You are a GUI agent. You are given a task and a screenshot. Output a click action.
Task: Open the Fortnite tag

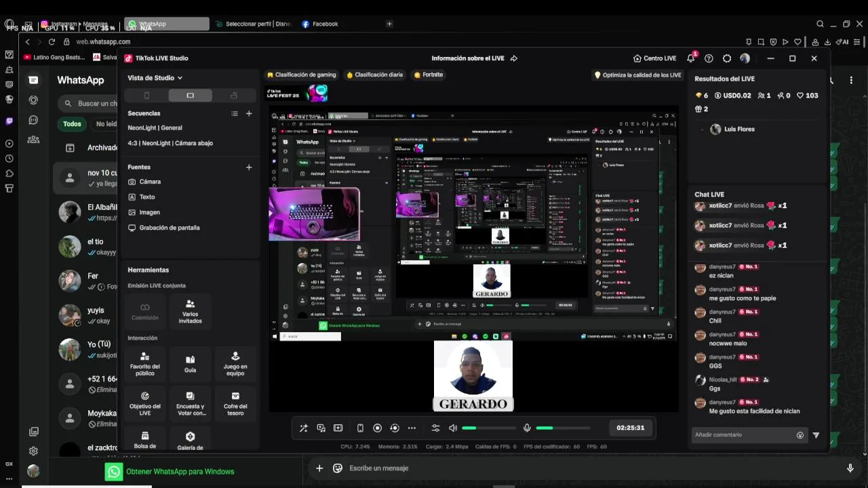428,75
